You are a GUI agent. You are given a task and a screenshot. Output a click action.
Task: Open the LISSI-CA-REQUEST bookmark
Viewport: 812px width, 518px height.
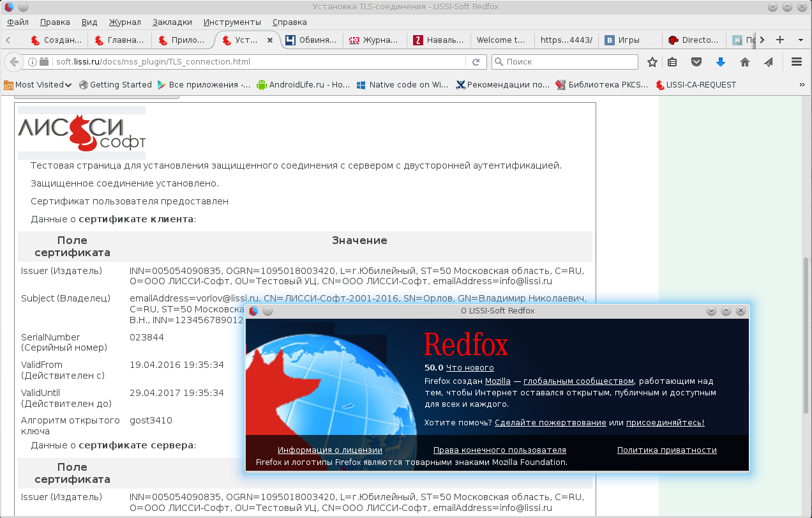click(695, 84)
